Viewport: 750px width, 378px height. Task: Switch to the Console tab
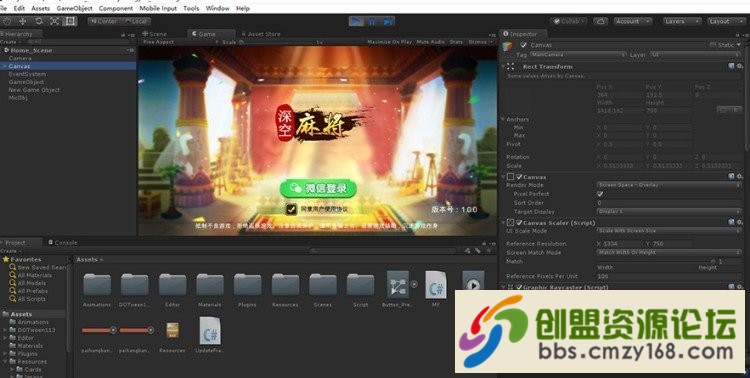click(63, 243)
